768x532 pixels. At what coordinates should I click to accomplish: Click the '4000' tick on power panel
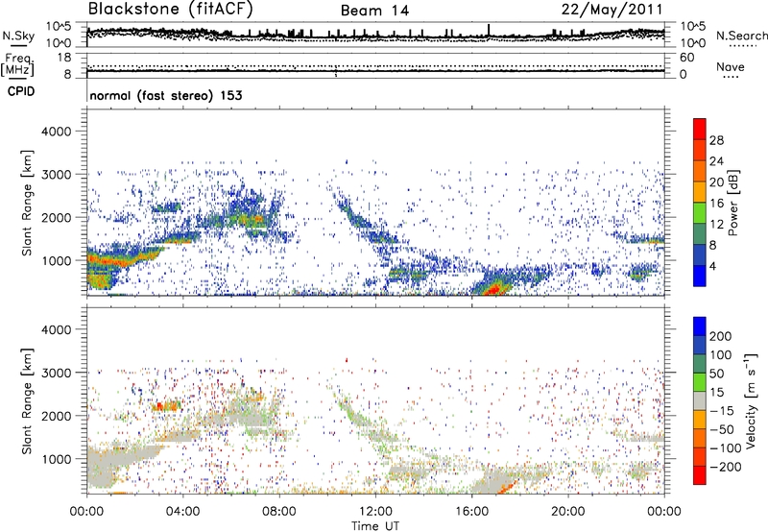click(56, 132)
